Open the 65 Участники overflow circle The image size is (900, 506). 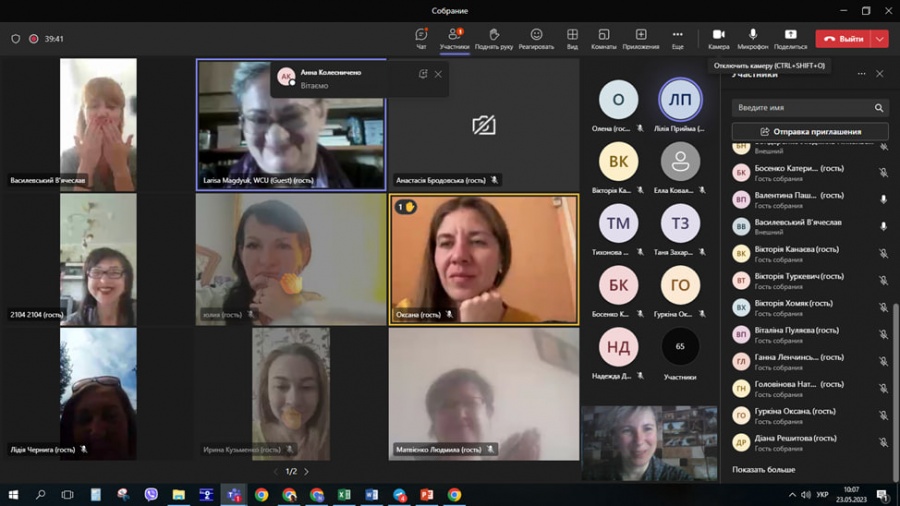(680, 347)
